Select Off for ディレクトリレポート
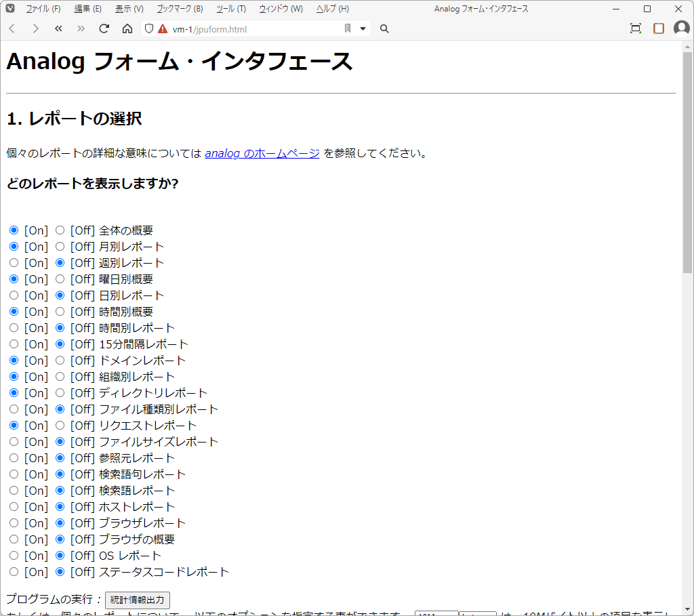The image size is (694, 616). 60,393
